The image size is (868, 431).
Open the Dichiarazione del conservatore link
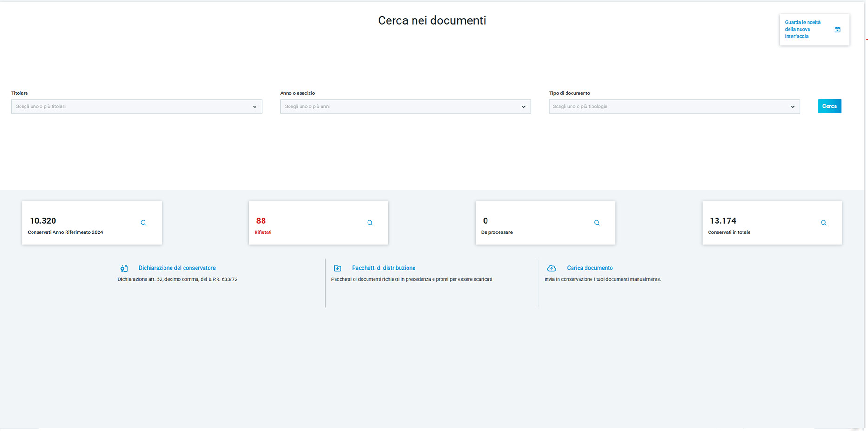pos(177,268)
